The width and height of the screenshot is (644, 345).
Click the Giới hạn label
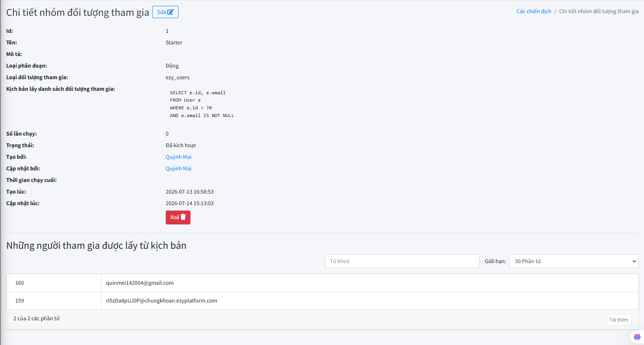(495, 261)
